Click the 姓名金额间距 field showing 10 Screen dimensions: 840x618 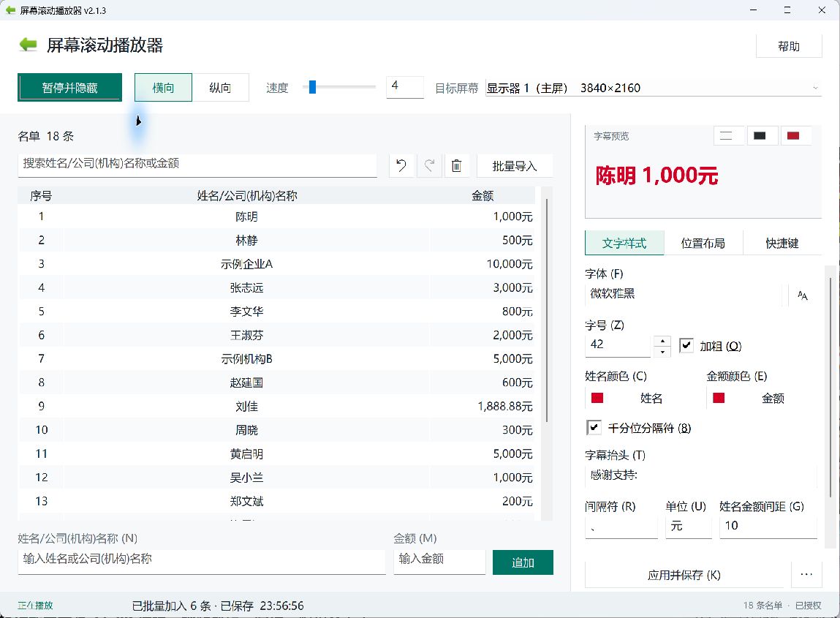(x=768, y=527)
